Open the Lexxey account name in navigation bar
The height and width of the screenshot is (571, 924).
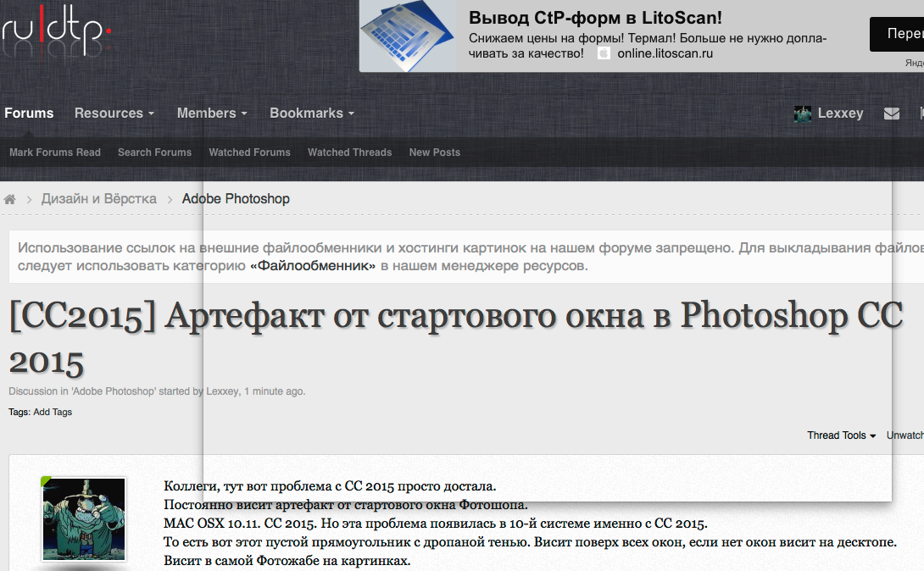[840, 113]
